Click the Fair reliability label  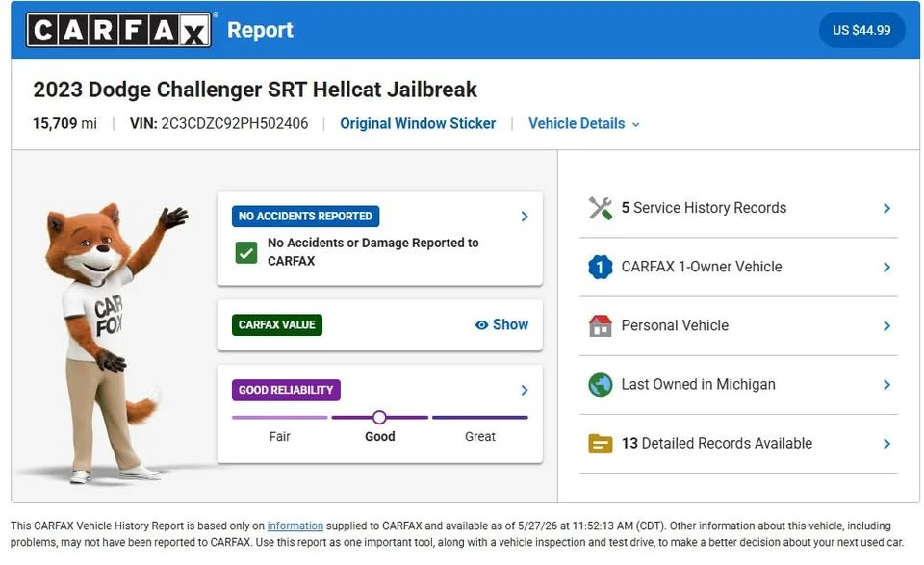pos(279,437)
